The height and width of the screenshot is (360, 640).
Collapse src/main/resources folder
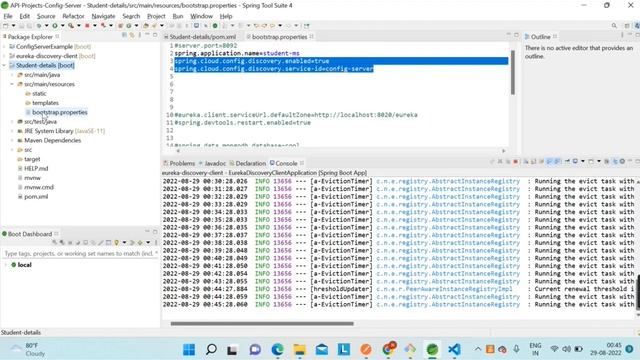pyautogui.click(x=12, y=84)
